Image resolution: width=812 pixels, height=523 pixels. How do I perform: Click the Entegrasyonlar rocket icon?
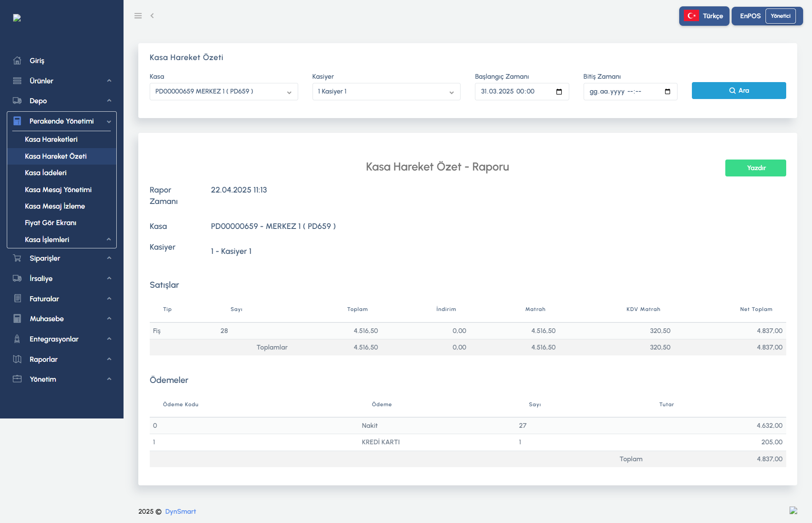17,339
